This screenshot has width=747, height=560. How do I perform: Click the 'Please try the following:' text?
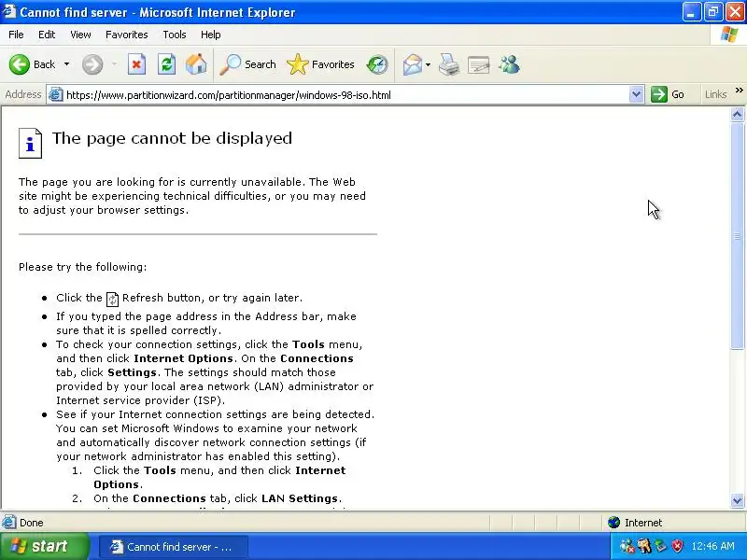click(83, 267)
